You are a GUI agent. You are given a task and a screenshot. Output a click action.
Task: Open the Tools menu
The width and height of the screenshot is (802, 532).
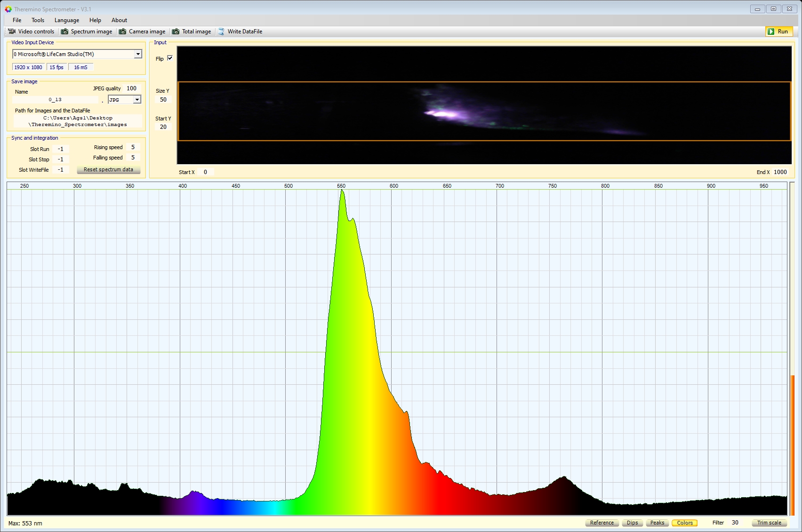[x=38, y=20]
